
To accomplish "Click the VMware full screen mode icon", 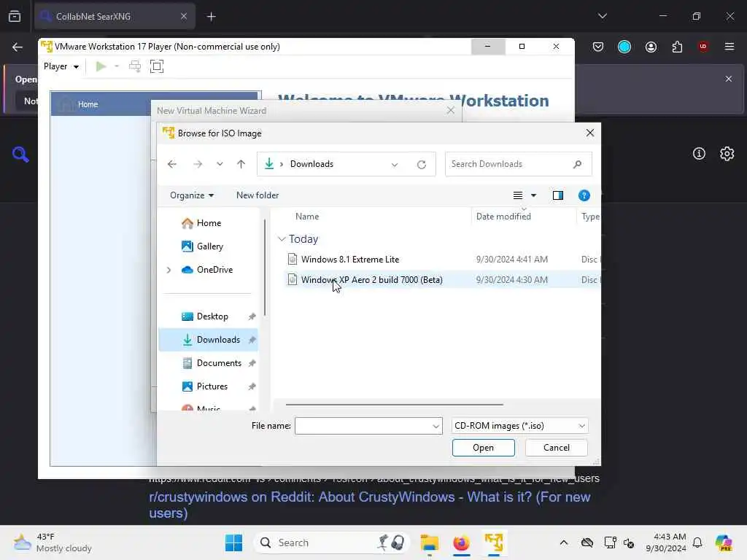I will [157, 66].
